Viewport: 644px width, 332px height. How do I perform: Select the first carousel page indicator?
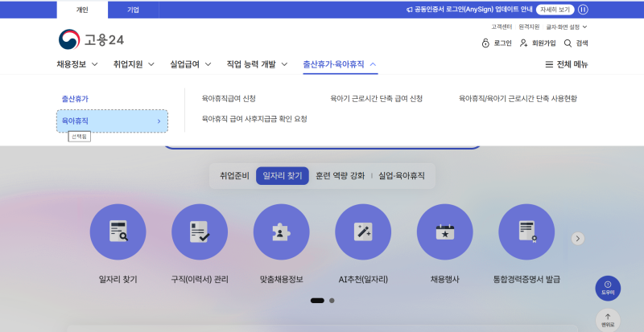pos(317,301)
